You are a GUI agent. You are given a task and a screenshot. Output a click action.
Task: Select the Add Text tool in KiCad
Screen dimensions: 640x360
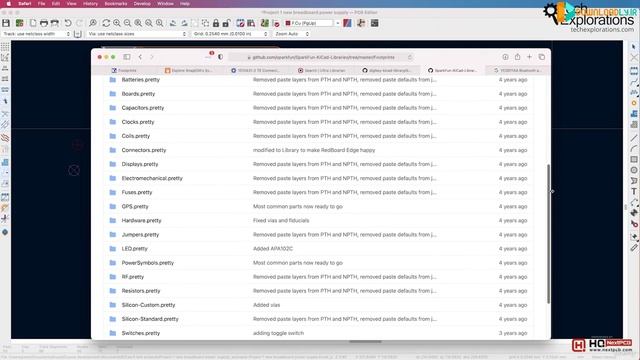634,191
